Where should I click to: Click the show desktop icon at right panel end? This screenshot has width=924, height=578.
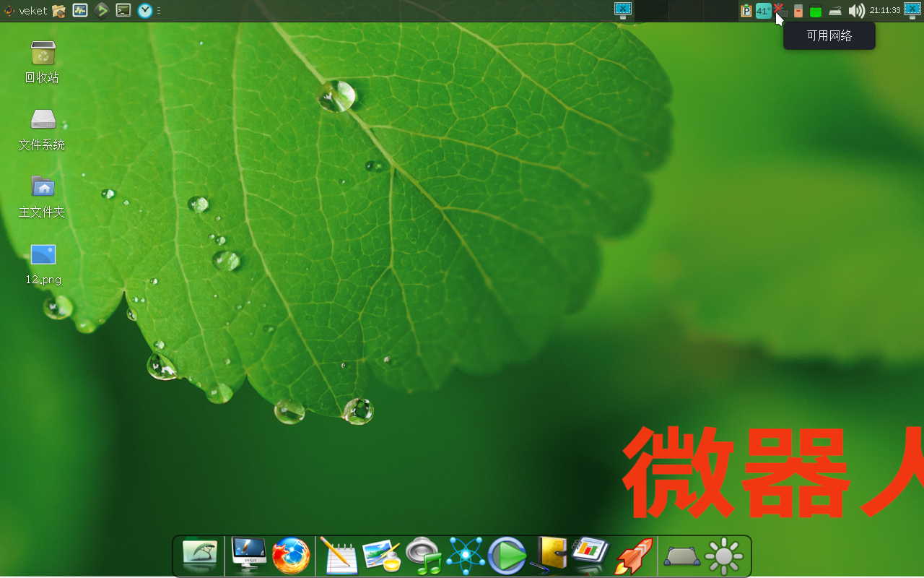912,10
